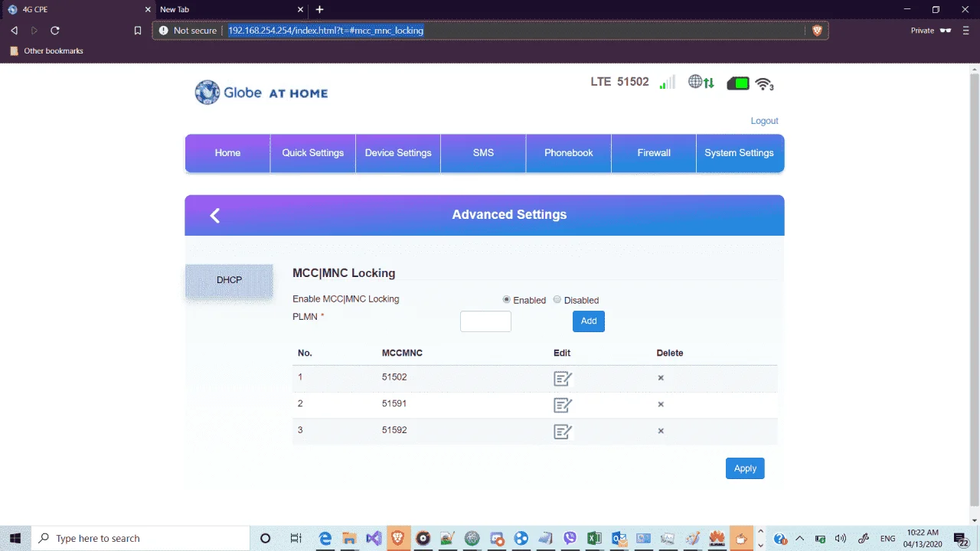This screenshot has width=980, height=551.
Task: Open the Other bookmarks folder
Action: pos(46,51)
